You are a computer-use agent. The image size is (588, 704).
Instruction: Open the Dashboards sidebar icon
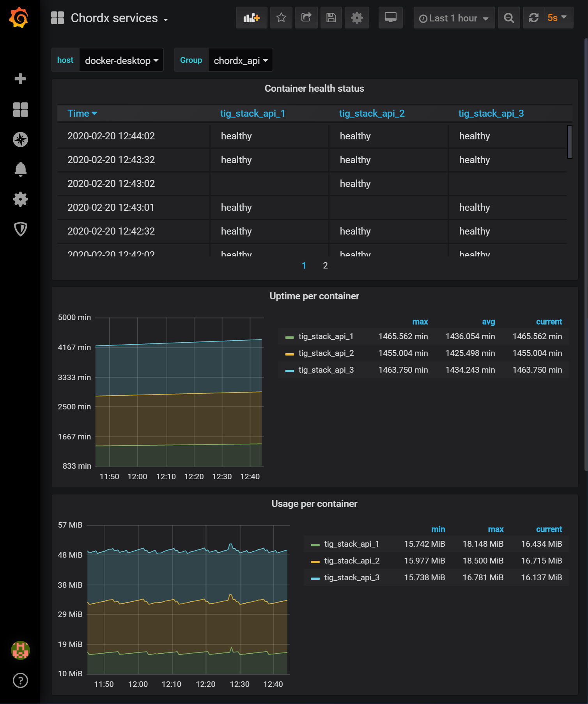pos(20,110)
